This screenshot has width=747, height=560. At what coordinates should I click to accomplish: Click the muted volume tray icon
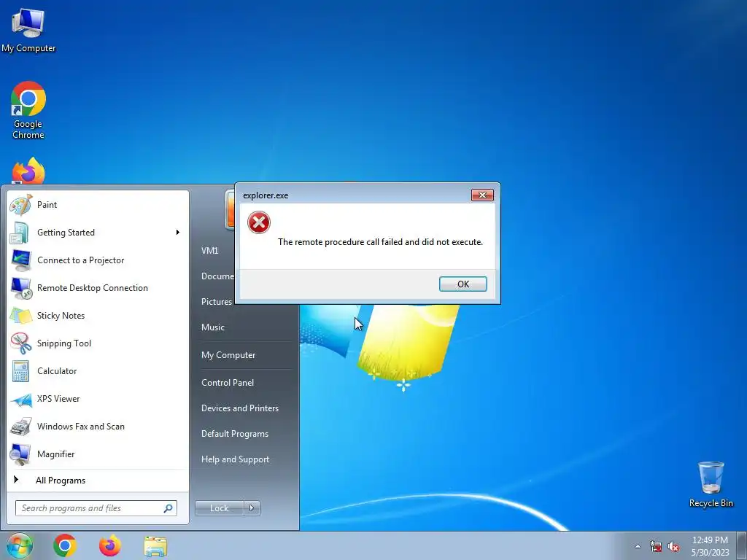tap(673, 547)
